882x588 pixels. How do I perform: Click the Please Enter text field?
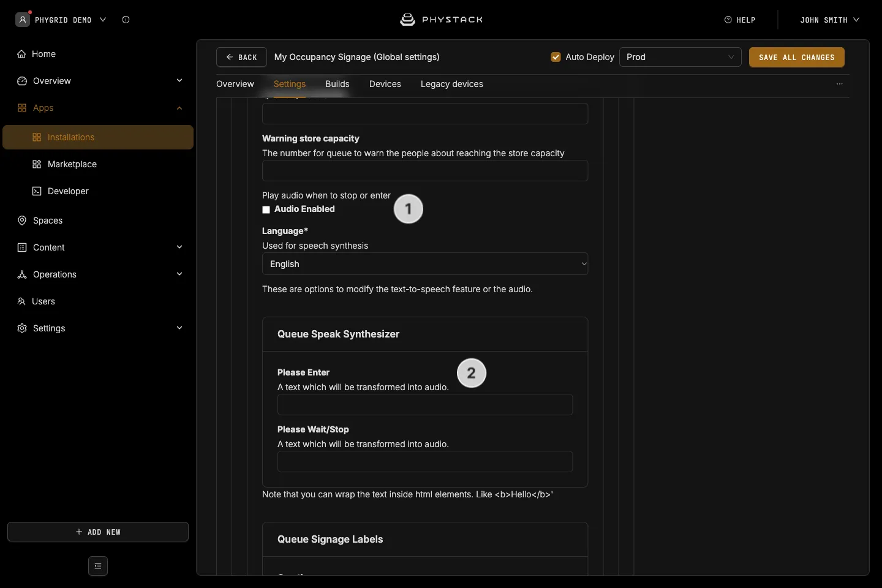pyautogui.click(x=425, y=405)
